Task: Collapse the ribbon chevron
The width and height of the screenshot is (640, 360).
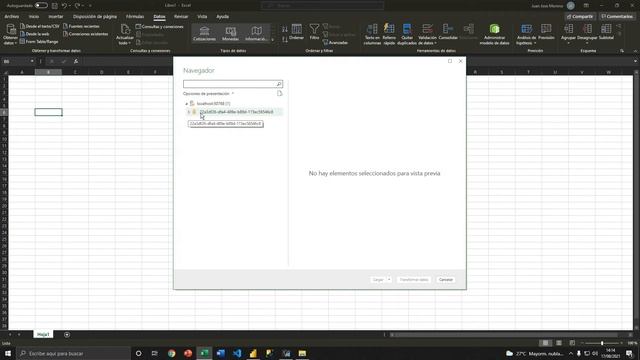Action: (635, 51)
